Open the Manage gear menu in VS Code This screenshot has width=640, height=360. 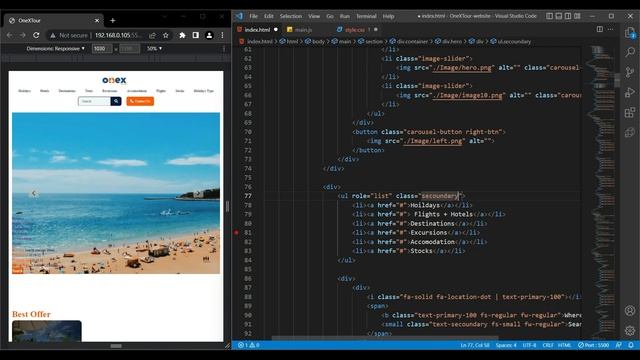click(x=630, y=330)
